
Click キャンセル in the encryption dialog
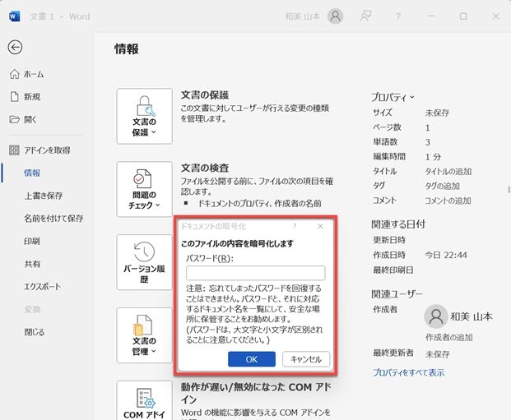tap(305, 359)
